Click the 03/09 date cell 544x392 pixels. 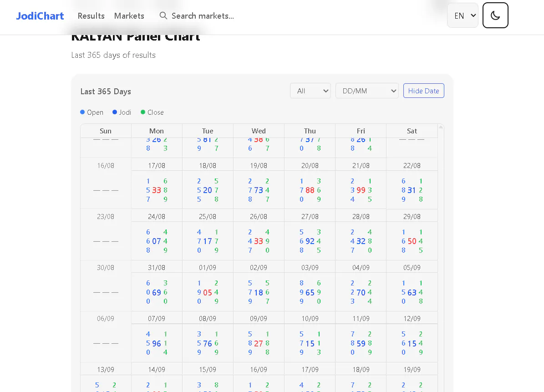[x=310, y=268]
